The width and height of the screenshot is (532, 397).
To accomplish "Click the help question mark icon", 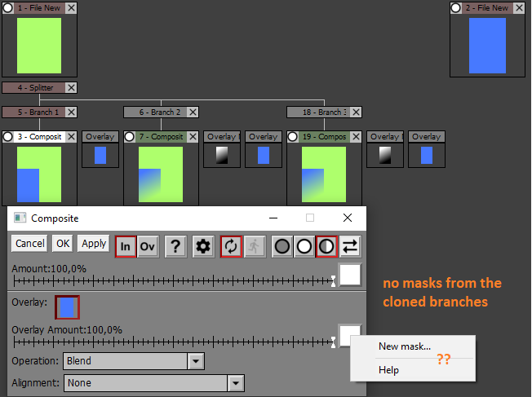I will [x=175, y=245].
